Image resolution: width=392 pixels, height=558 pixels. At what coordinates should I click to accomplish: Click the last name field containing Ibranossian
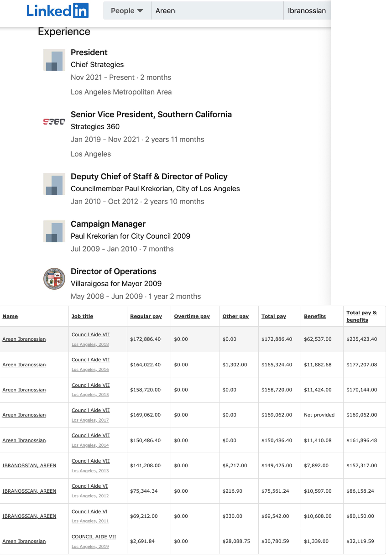click(307, 10)
